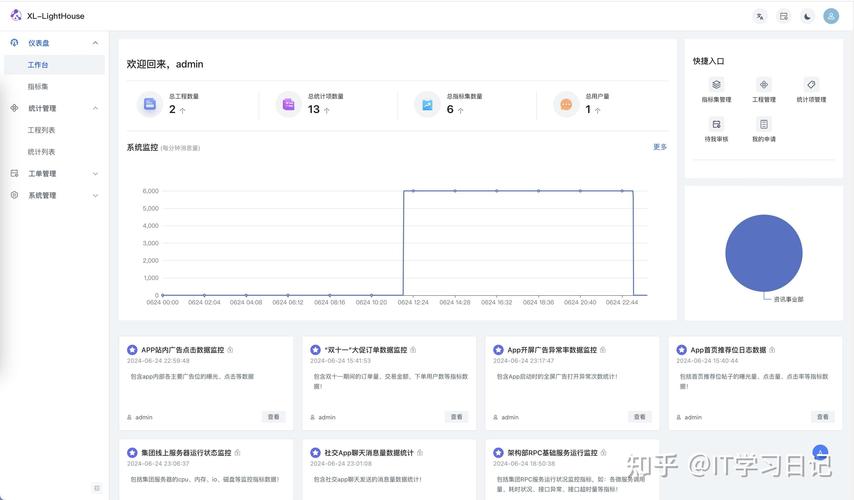Click the 快捷入口 heading text
The height and width of the screenshot is (500, 854).
click(708, 61)
